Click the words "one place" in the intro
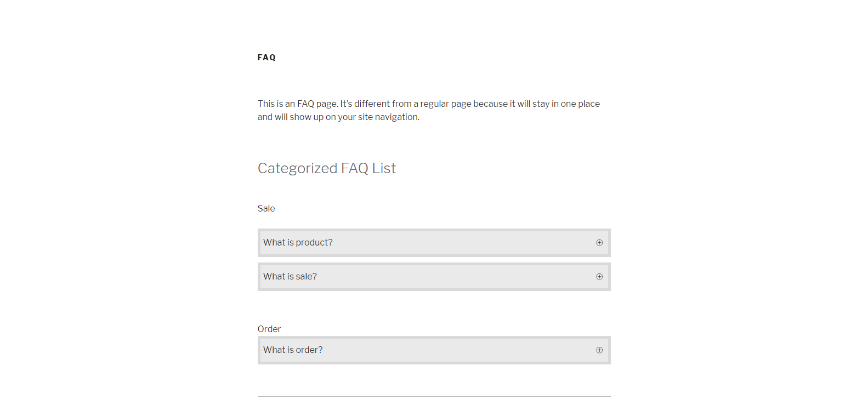868x411 pixels. 580,104
